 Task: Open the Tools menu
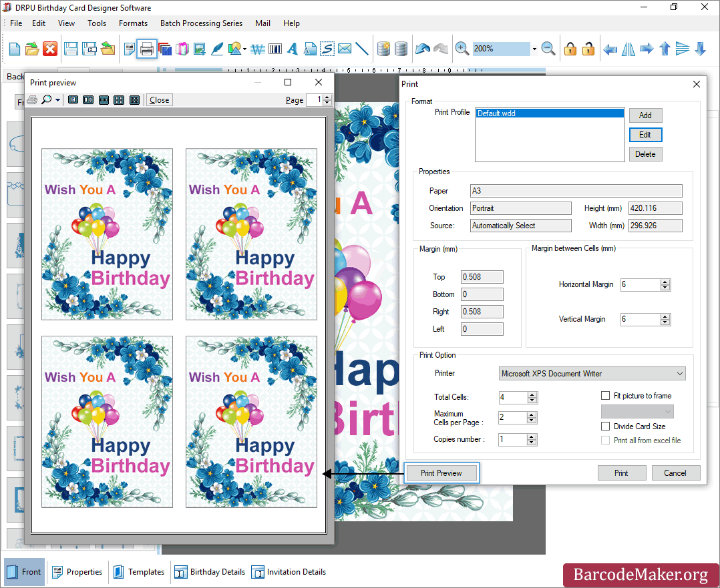(x=97, y=23)
